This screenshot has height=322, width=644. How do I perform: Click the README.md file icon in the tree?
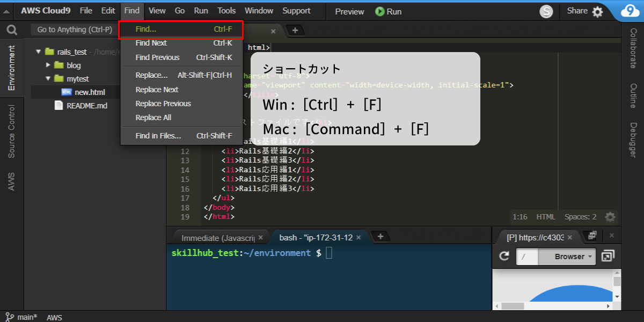tap(59, 105)
